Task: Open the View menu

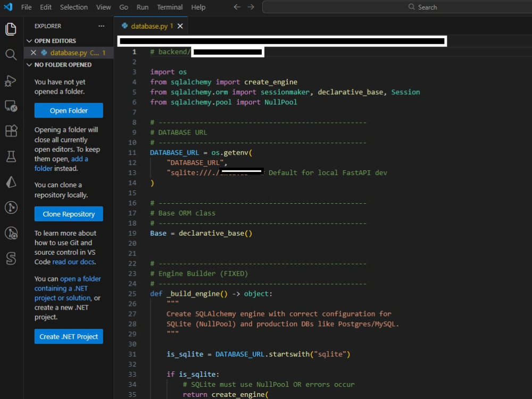Action: pos(103,7)
